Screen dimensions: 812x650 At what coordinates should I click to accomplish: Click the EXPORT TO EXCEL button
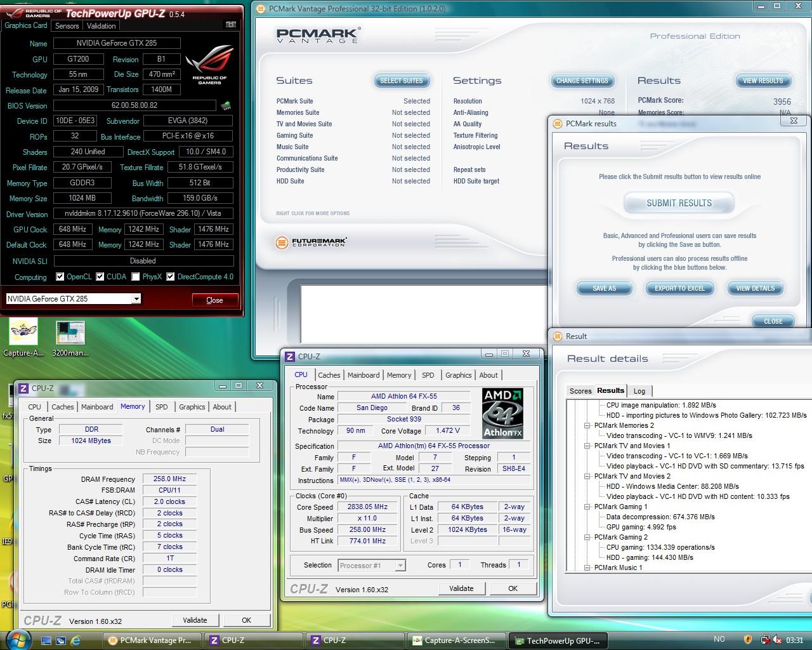[679, 288]
